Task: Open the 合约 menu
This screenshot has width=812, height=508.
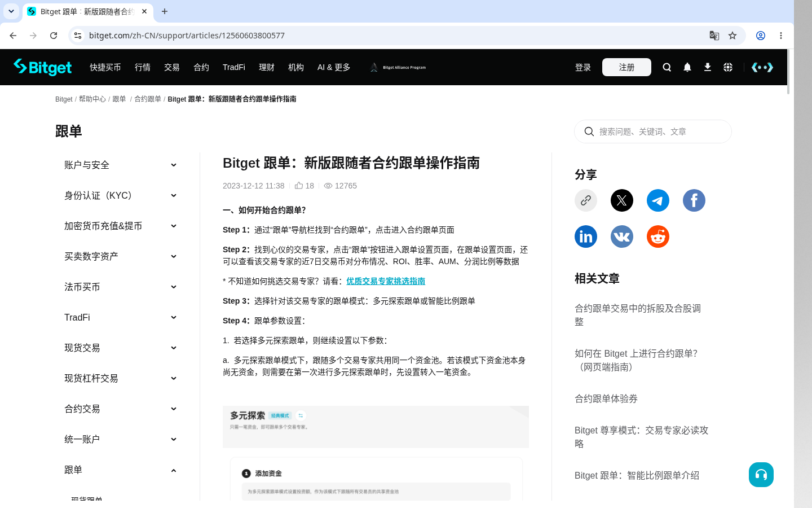Action: point(201,67)
